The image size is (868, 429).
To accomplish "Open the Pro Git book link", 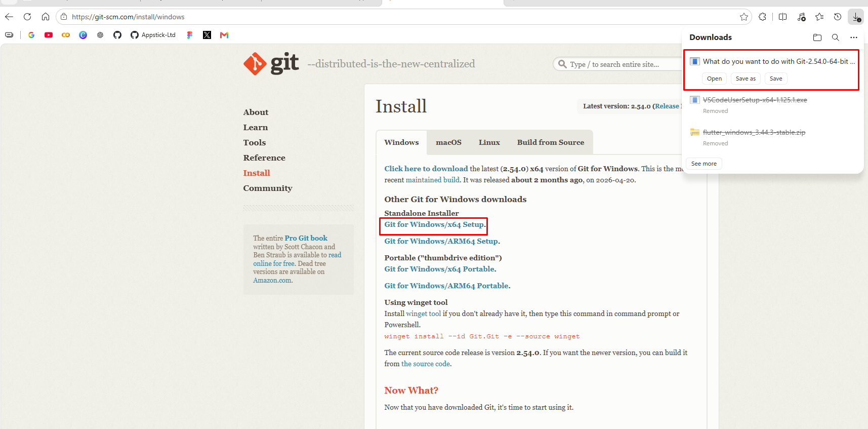I will click(306, 238).
